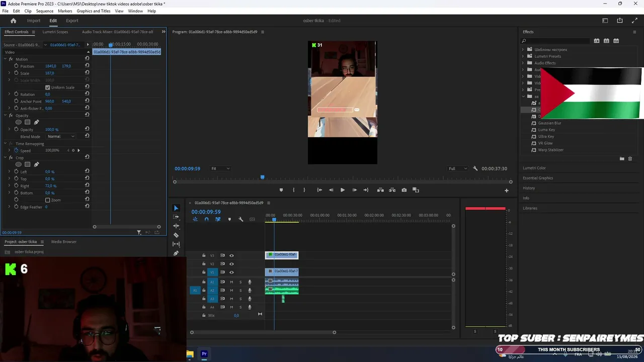Toggle lock on V2 track
The image size is (644, 362).
pyautogui.click(x=204, y=264)
